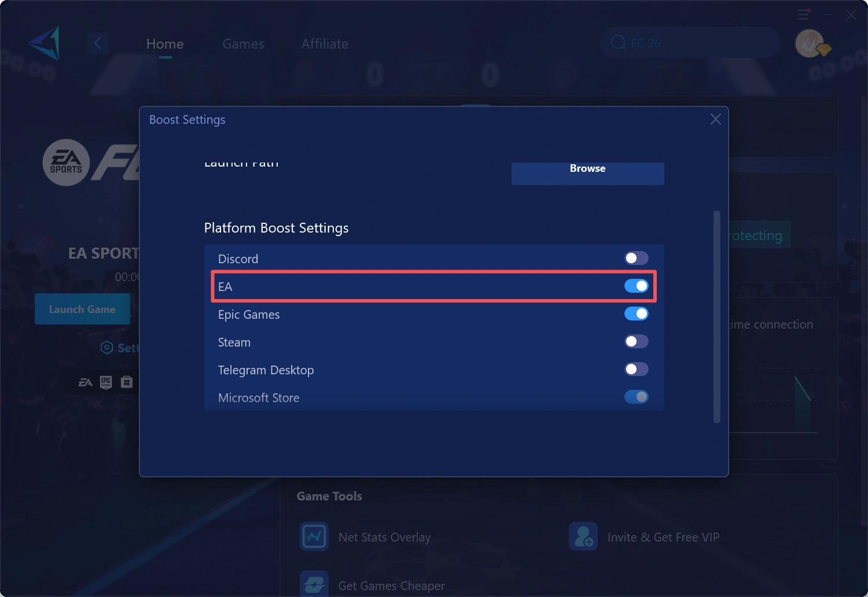Click the Steam row label

pyautogui.click(x=234, y=342)
